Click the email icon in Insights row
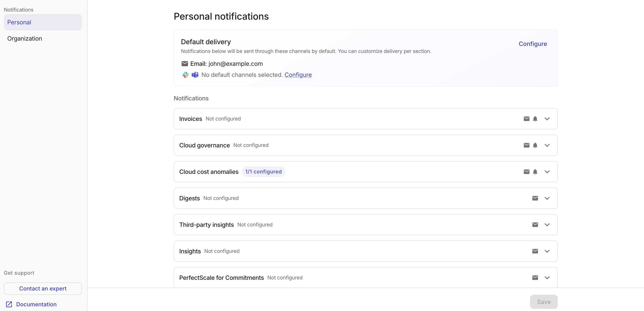The width and height of the screenshot is (644, 311). click(x=535, y=251)
